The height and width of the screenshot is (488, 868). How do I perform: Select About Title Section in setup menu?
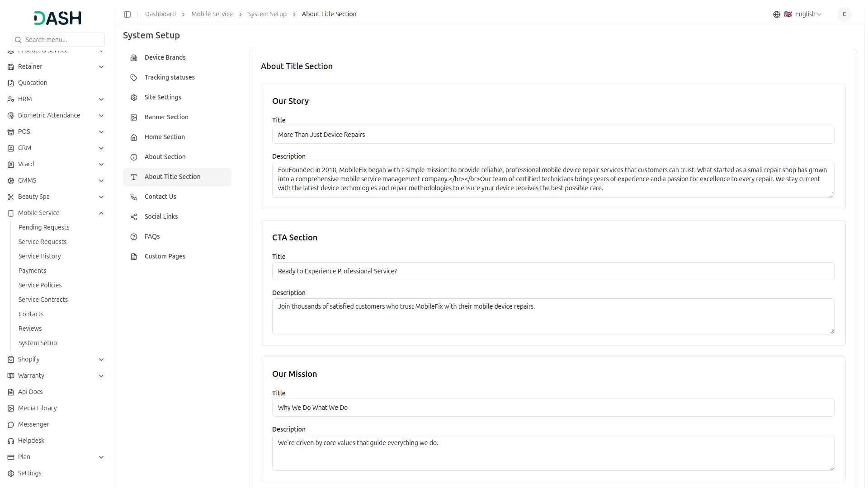click(x=172, y=177)
